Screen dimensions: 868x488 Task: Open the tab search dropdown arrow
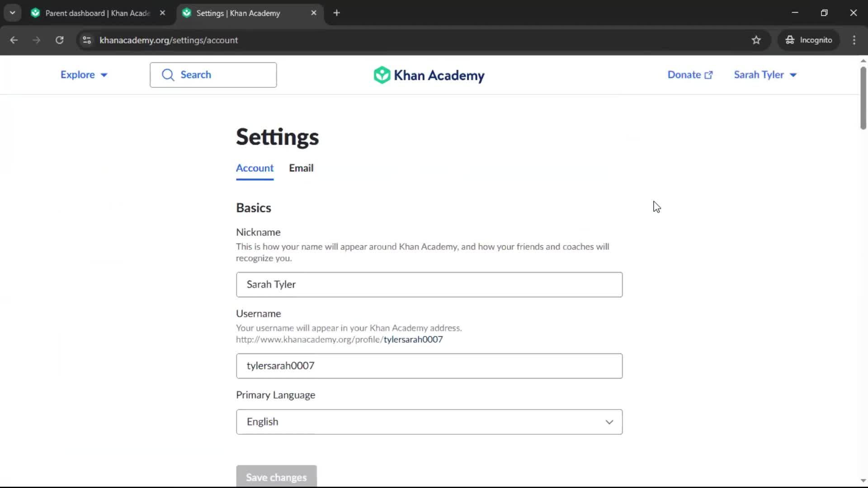pyautogui.click(x=13, y=13)
